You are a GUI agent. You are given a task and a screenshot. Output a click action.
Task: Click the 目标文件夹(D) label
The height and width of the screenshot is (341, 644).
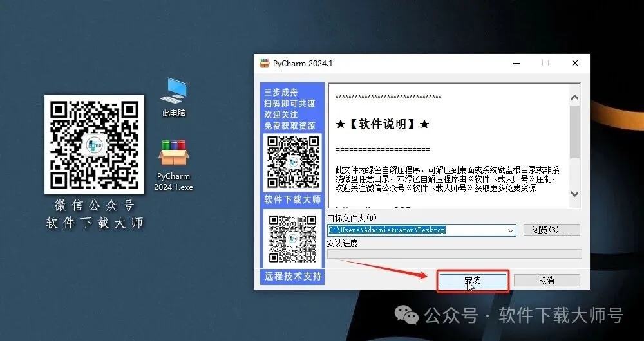352,218
